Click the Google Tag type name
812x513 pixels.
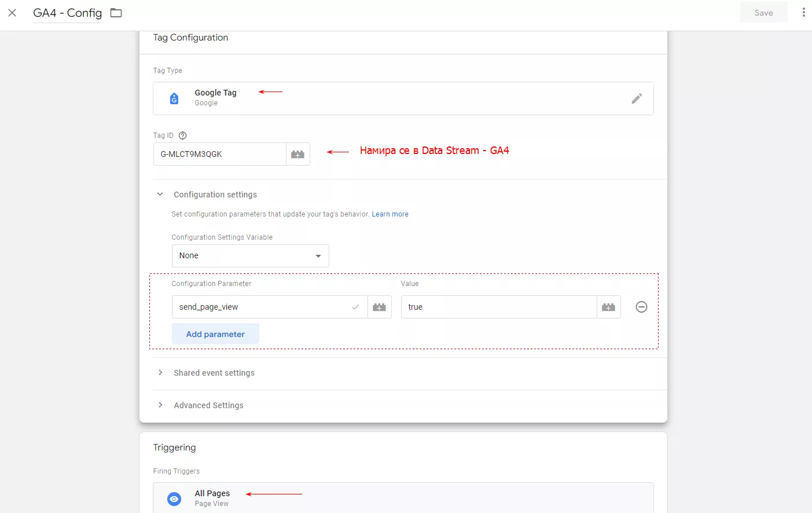pyautogui.click(x=215, y=93)
